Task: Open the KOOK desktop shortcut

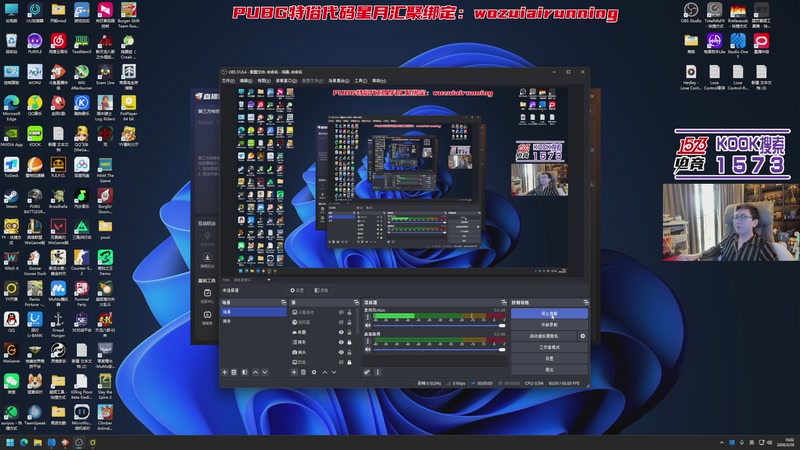Action: (x=35, y=137)
